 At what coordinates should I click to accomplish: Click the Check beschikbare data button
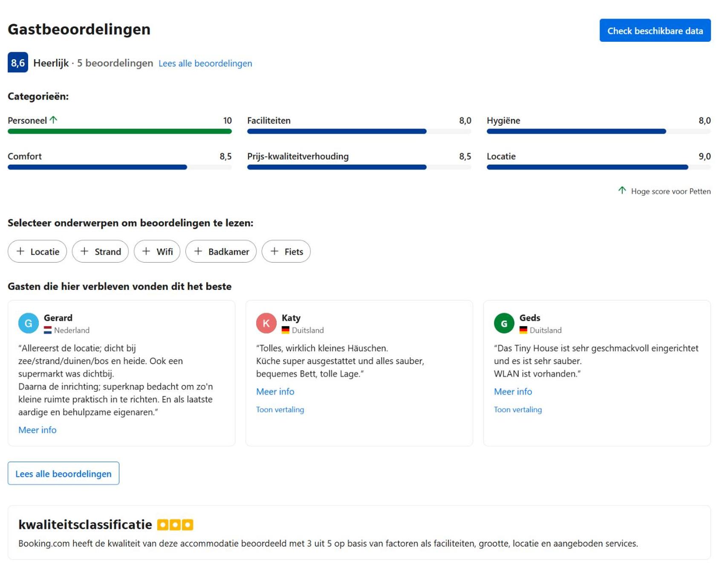click(655, 30)
